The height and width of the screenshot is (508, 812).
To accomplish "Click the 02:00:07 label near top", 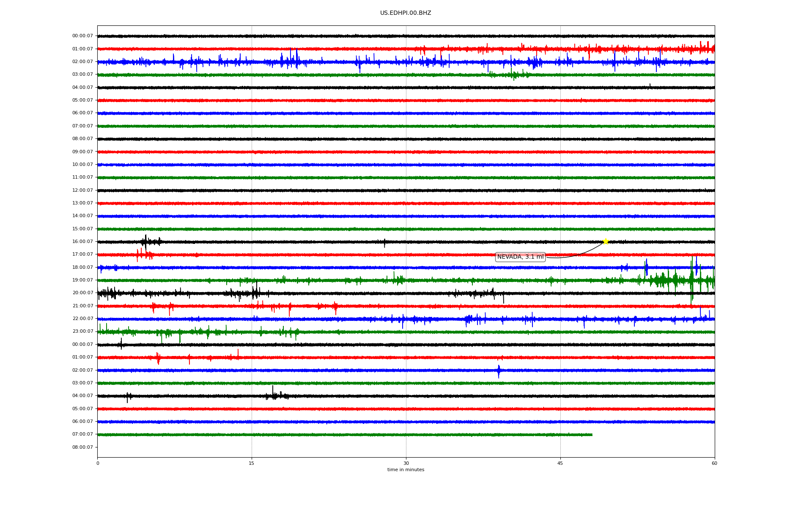I will [x=82, y=62].
